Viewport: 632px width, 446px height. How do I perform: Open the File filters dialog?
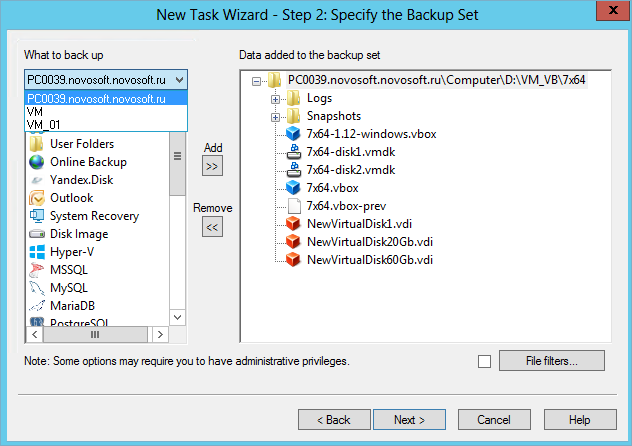(x=552, y=361)
